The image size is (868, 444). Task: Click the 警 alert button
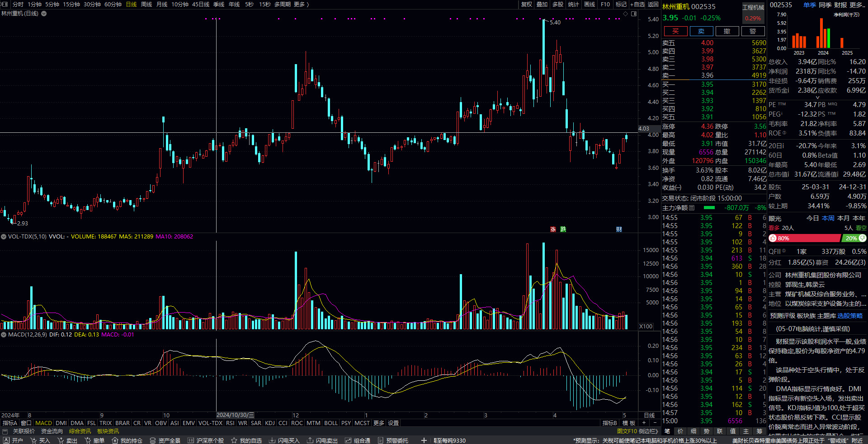tap(753, 31)
